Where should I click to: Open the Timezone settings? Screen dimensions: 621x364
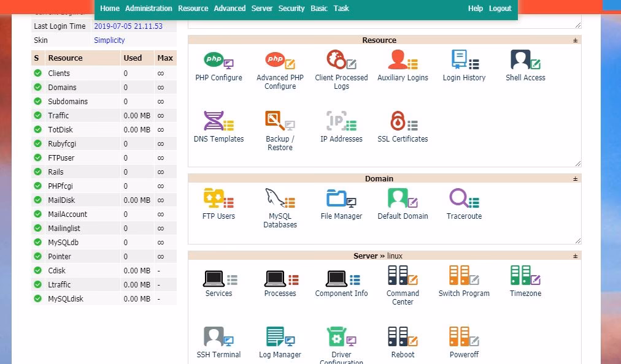click(x=525, y=281)
